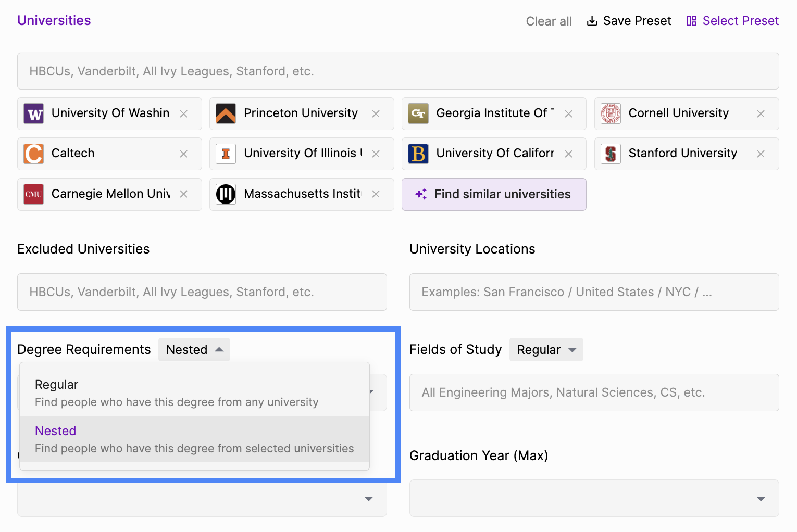Expand the Graduation Year (Max) dropdown
Image resolution: width=797 pixels, height=532 pixels.
click(594, 498)
